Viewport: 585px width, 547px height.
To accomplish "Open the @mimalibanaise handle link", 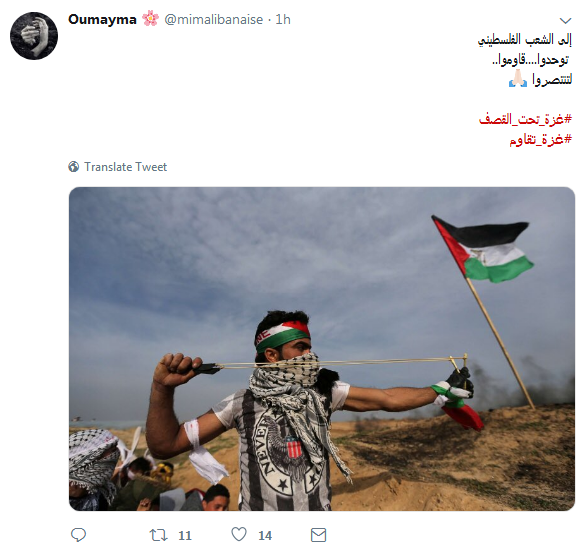I will [213, 19].
